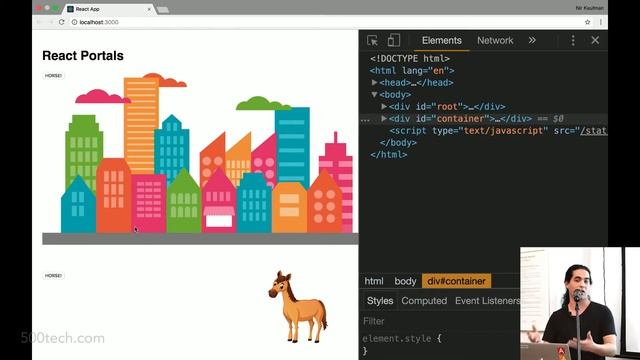Click the bottom HORSE! button

53,276
